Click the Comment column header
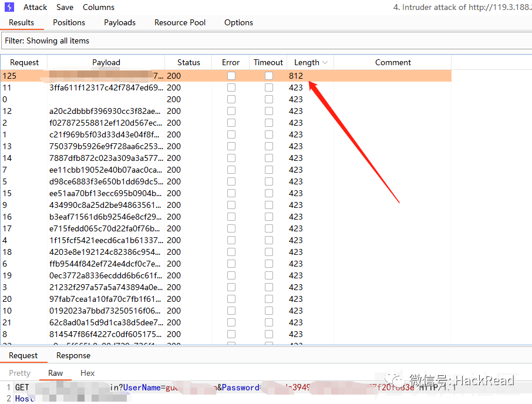The image size is (532, 404). 393,62
